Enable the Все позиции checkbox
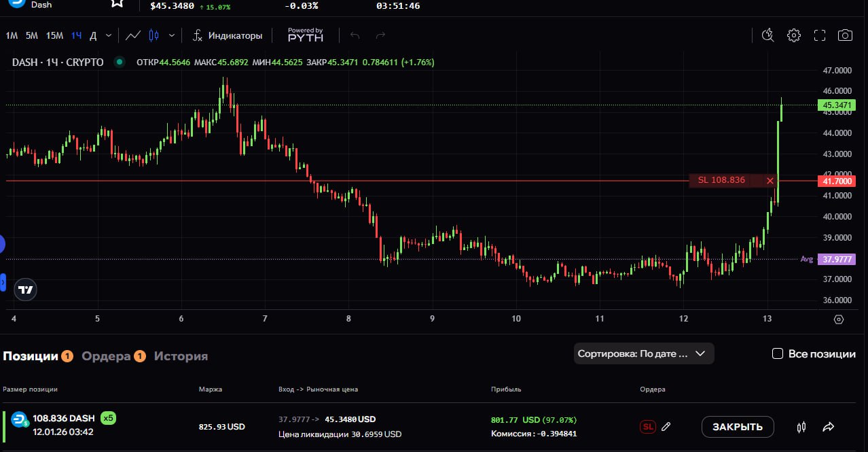This screenshot has width=868, height=452. (x=778, y=353)
